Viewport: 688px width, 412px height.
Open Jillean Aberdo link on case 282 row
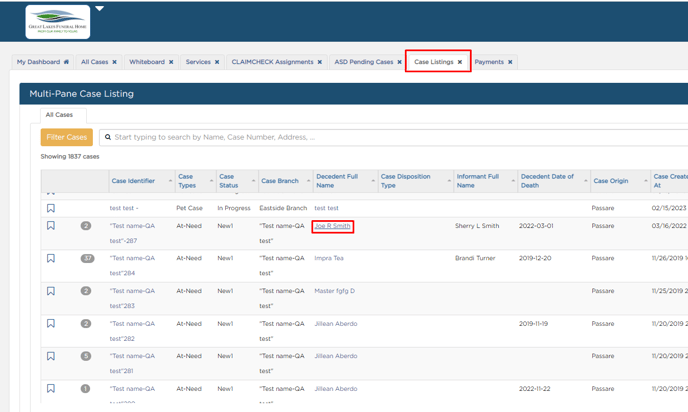(x=336, y=323)
